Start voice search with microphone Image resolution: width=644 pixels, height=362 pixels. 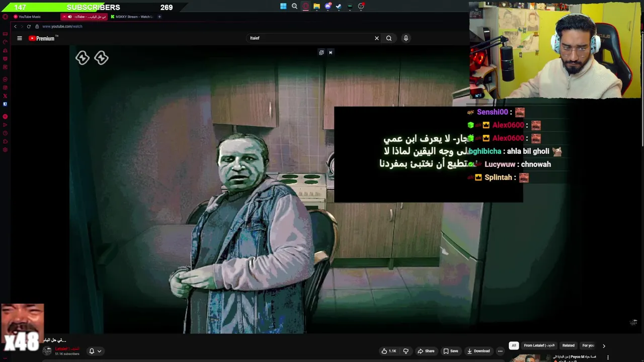(x=406, y=38)
